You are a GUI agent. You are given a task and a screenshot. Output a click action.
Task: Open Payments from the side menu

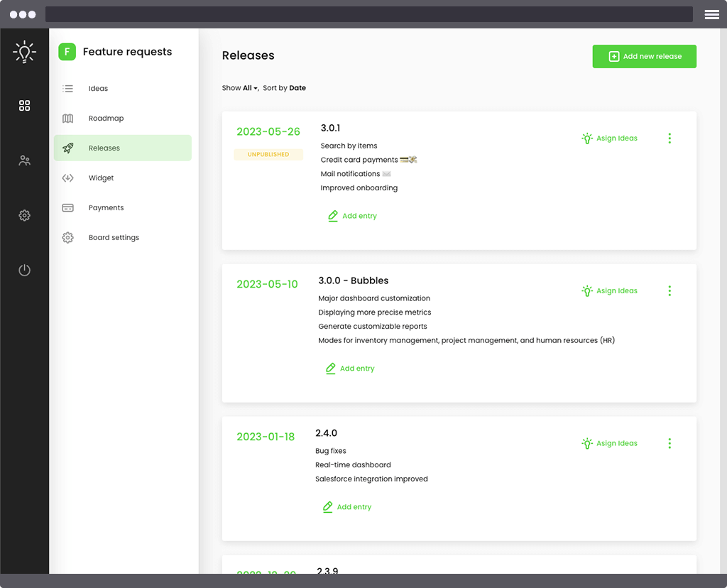pos(106,208)
